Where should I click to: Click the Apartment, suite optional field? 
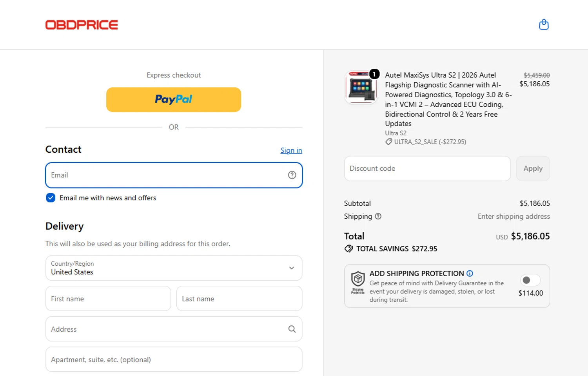pyautogui.click(x=174, y=359)
